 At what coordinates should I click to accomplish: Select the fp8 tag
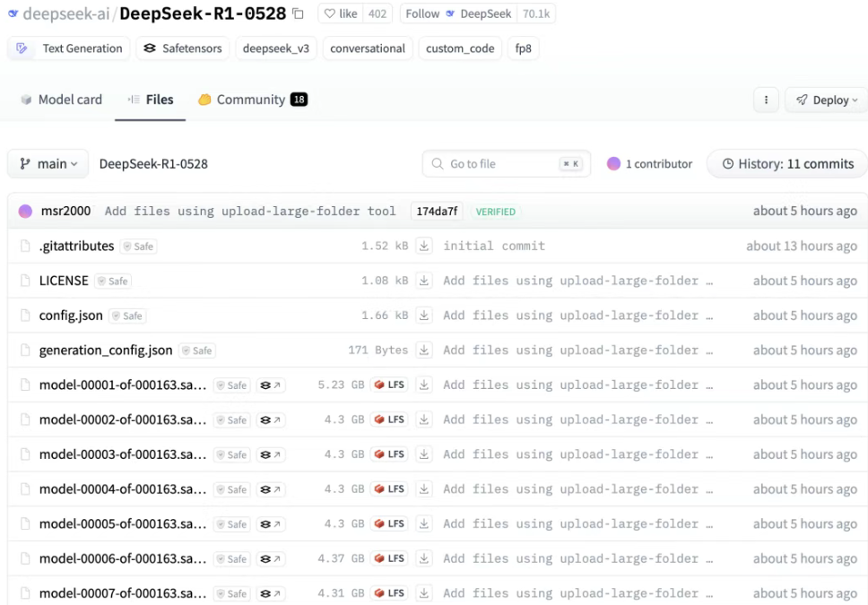523,48
